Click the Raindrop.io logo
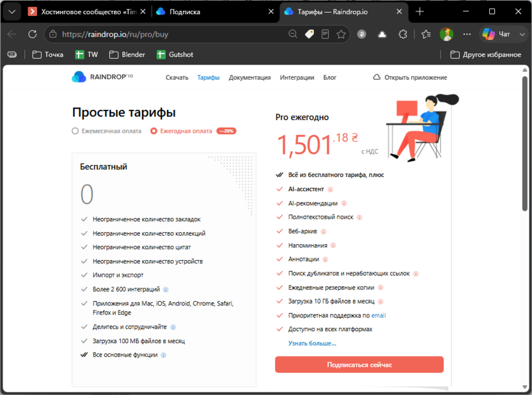532x395 pixels. pyautogui.click(x=102, y=77)
